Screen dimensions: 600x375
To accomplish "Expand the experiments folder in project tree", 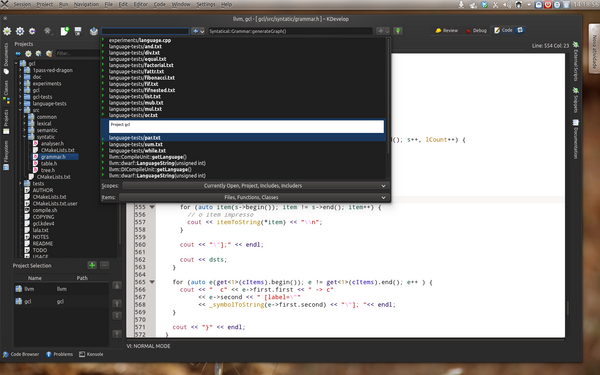I will point(20,83).
